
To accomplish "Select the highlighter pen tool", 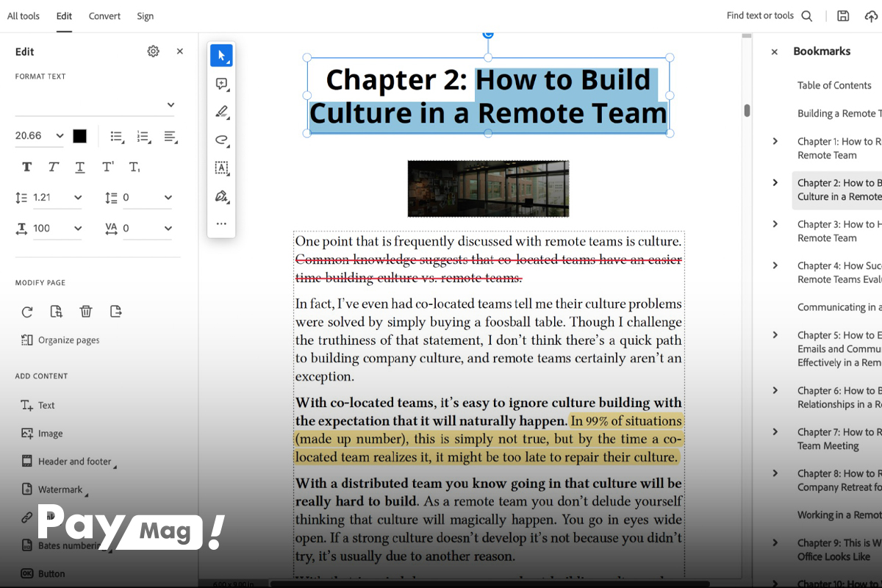I will pyautogui.click(x=221, y=112).
